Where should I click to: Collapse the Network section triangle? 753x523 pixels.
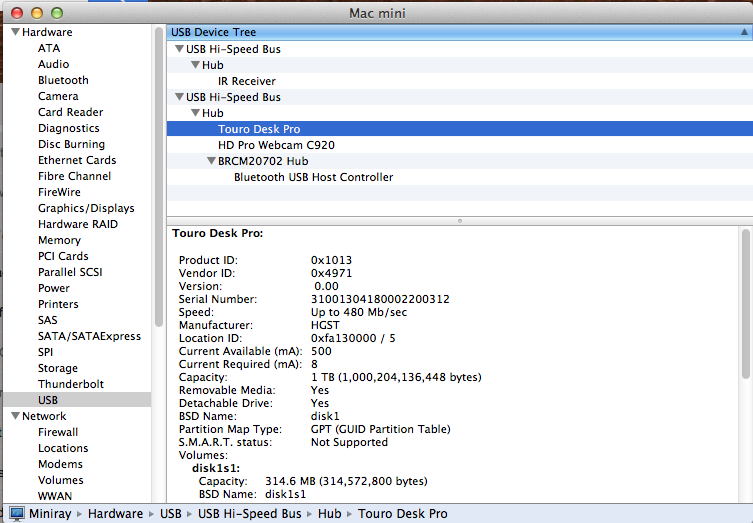16,416
